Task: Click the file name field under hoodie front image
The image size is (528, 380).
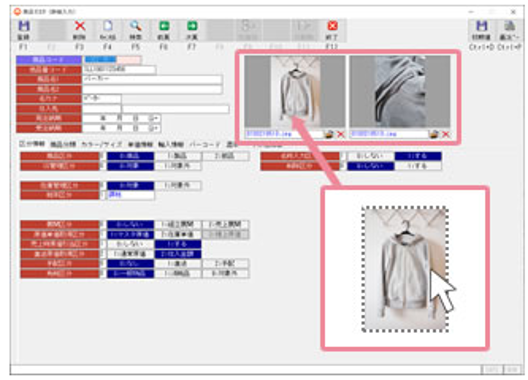Action: point(284,134)
